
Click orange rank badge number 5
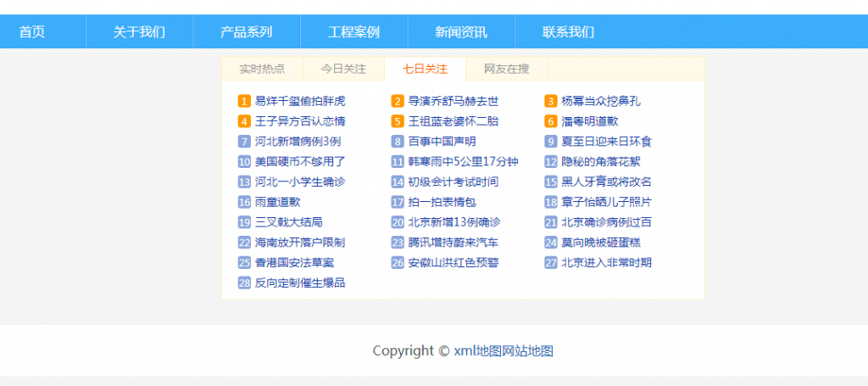coord(398,121)
